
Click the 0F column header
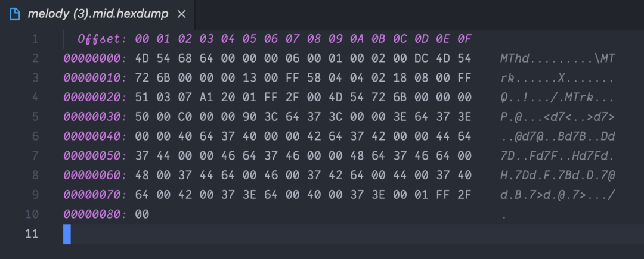(x=464, y=39)
